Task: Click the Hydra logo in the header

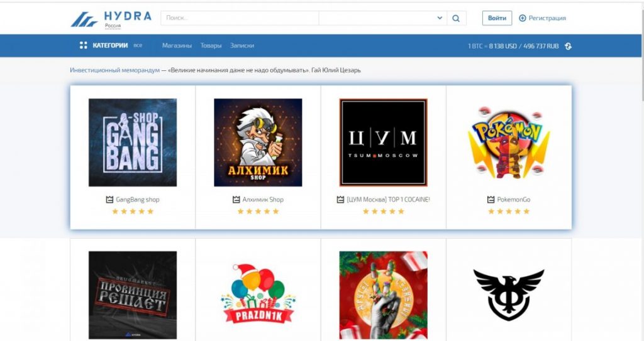Action: coord(111,18)
